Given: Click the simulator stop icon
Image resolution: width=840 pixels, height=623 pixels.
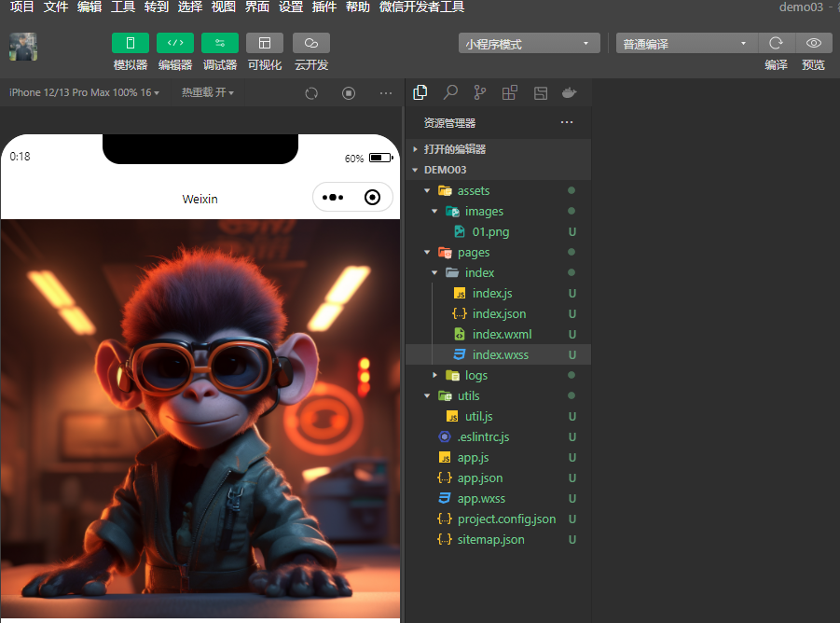Looking at the screenshot, I should (x=349, y=93).
